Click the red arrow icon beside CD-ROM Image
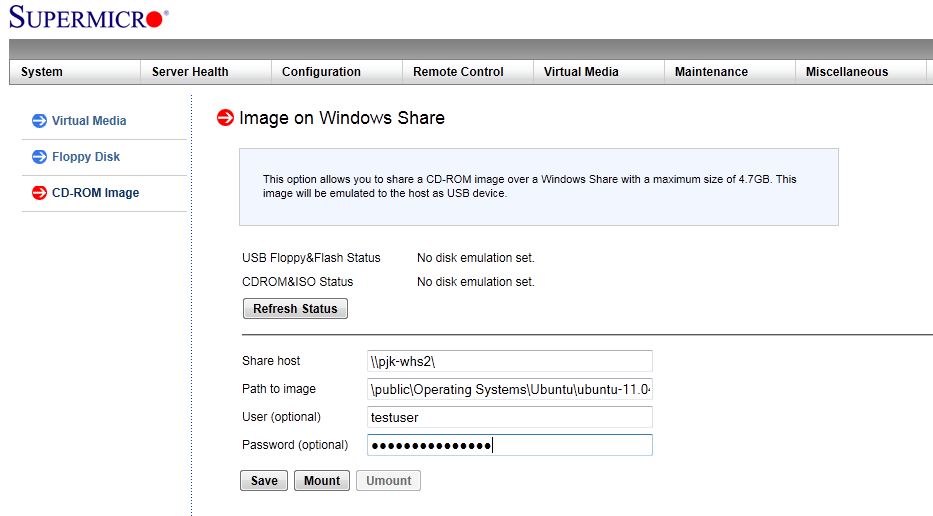This screenshot has width=933, height=516. click(40, 193)
